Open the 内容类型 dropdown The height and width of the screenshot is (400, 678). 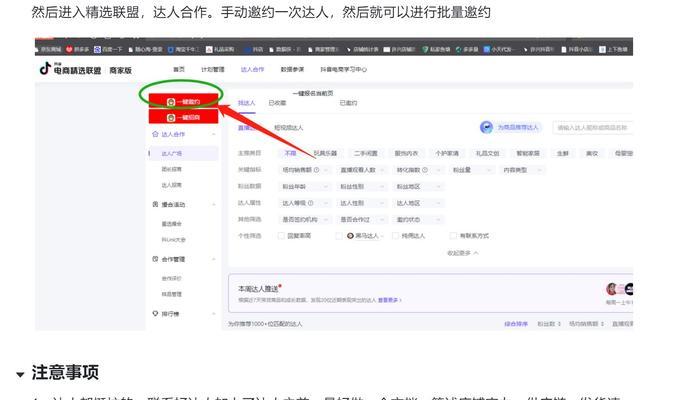coord(522,170)
